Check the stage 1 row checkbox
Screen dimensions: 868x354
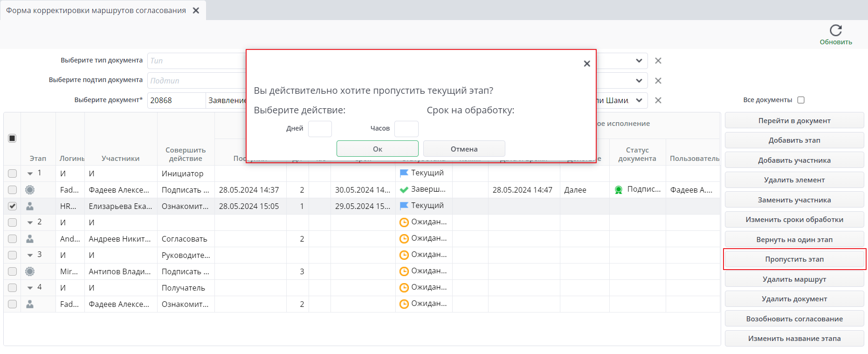[12, 174]
